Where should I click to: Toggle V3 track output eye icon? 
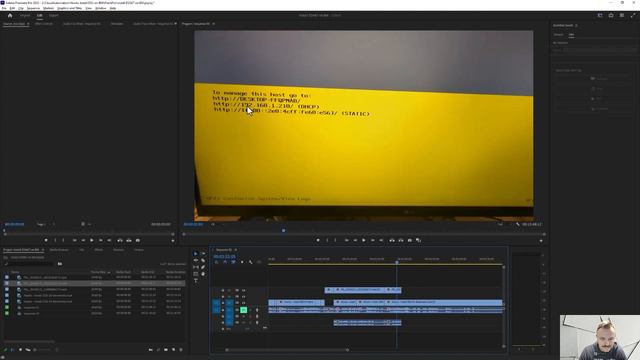244,291
